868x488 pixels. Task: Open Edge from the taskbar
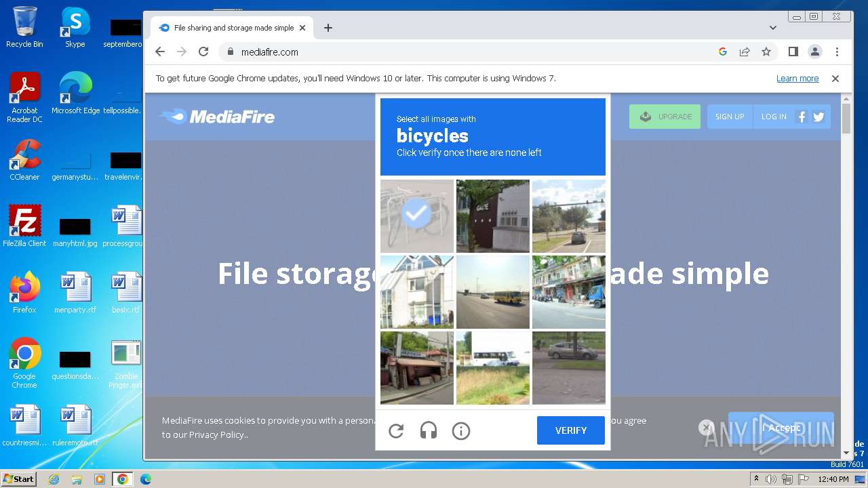[x=145, y=479]
